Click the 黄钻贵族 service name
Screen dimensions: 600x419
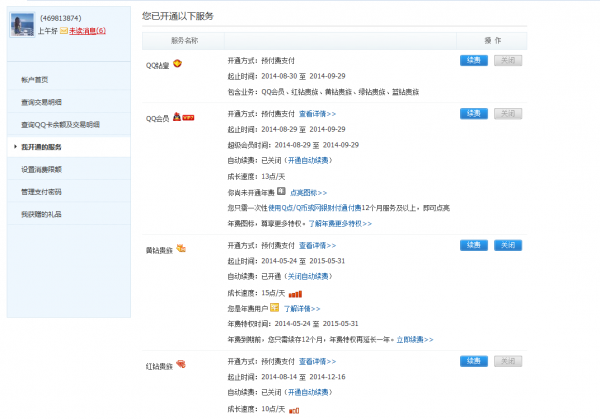pyautogui.click(x=159, y=250)
